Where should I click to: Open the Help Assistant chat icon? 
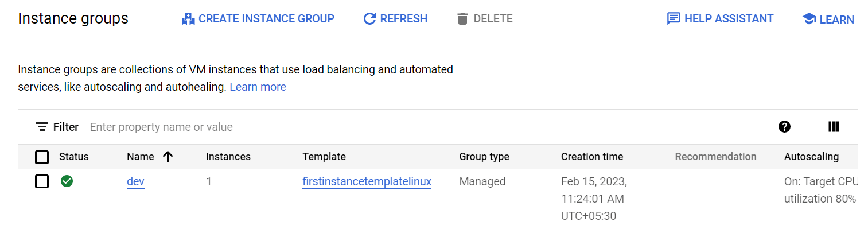(674, 19)
